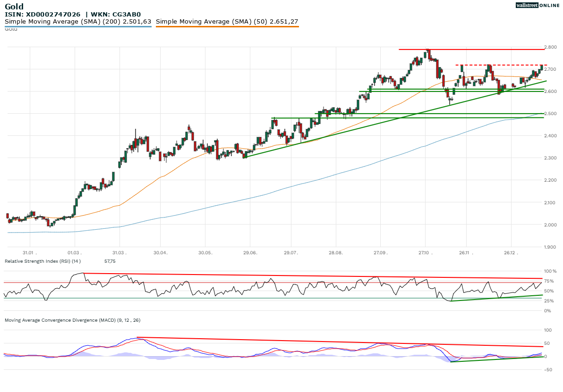Click the wallstreet ONLINE logo
Screen dimensions: 563x392
[x=537, y=5]
